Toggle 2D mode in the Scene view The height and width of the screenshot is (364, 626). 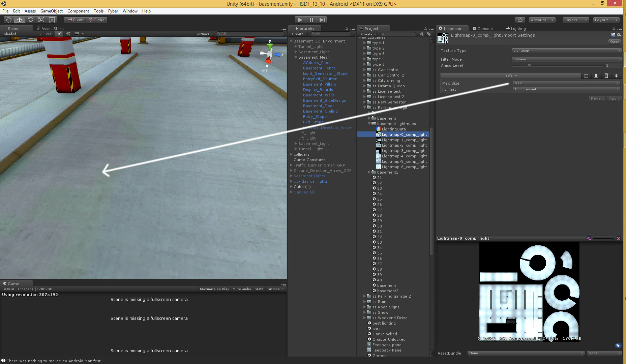48,34
